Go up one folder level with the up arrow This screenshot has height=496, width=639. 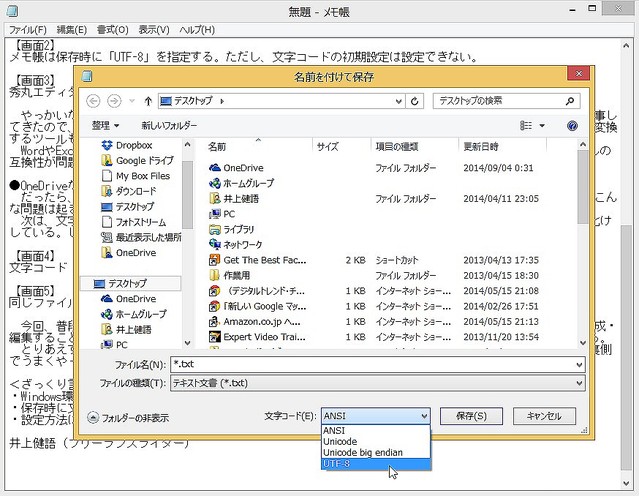(x=148, y=101)
